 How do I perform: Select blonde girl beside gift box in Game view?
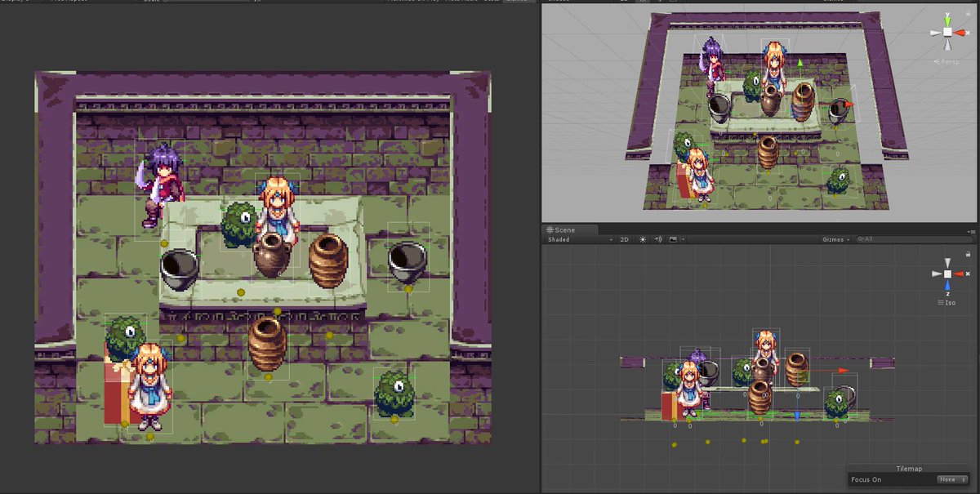(x=151, y=385)
